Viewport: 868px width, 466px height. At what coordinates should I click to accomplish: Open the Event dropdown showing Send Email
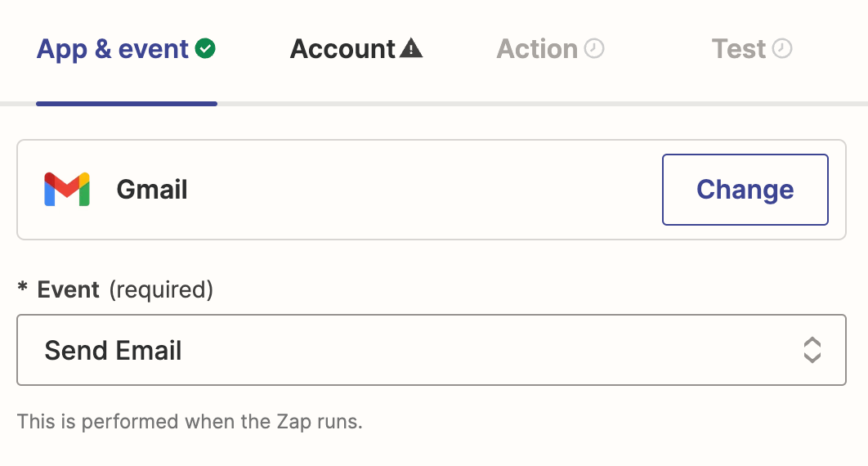click(x=431, y=350)
